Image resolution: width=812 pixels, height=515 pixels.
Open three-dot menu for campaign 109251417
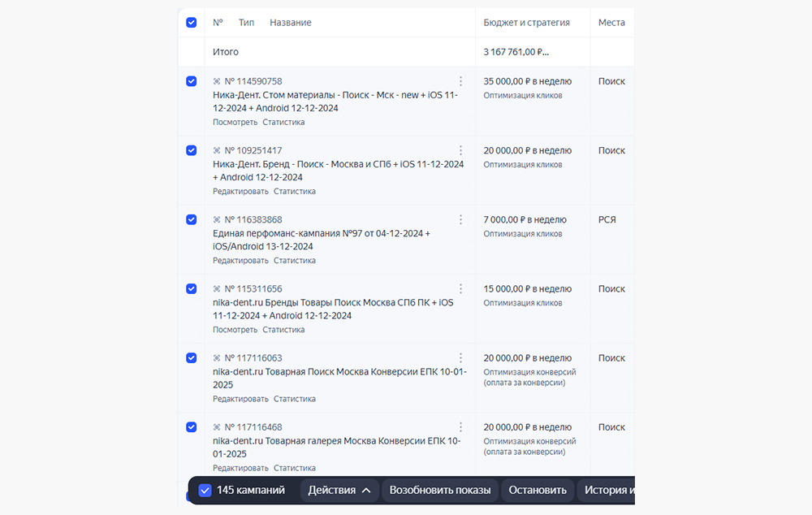pos(460,150)
